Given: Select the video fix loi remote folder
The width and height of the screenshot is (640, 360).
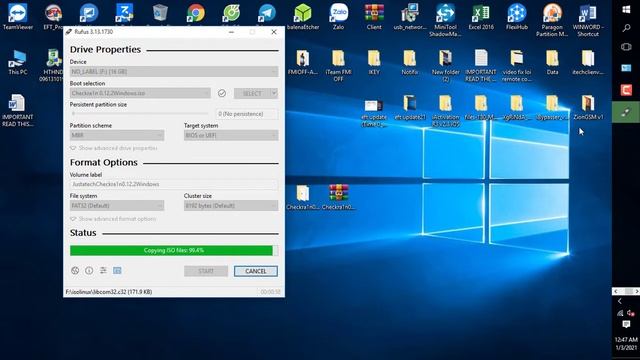Looking at the screenshot, I should (x=517, y=65).
